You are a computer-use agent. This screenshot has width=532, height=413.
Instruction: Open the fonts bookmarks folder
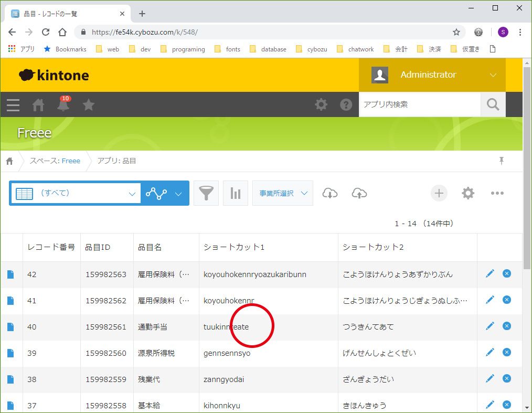[x=227, y=49]
